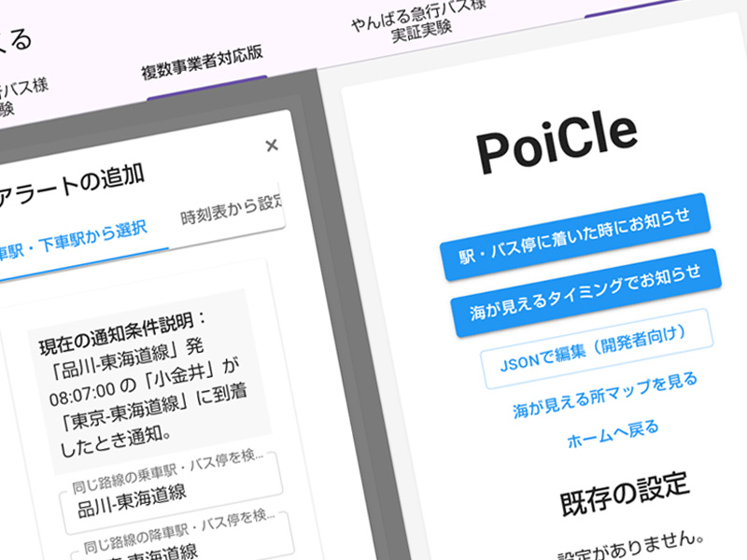
Task: Click the 既存の設定 heading
Action: 624,494
